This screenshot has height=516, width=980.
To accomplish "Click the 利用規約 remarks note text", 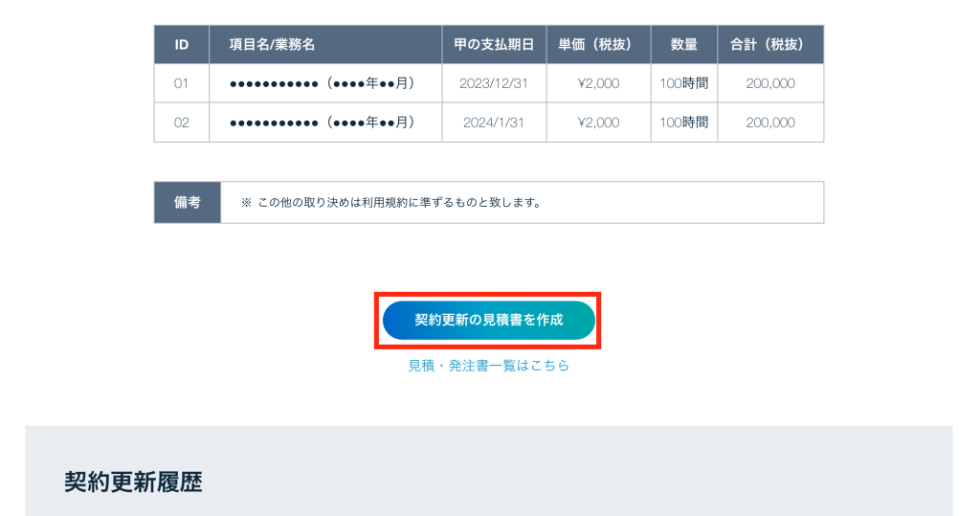I will (x=390, y=203).
